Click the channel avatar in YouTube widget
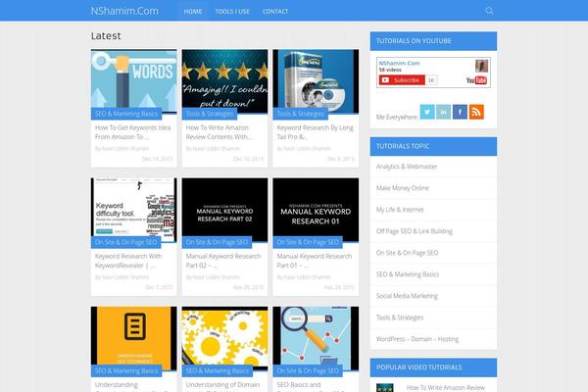 pyautogui.click(x=481, y=66)
